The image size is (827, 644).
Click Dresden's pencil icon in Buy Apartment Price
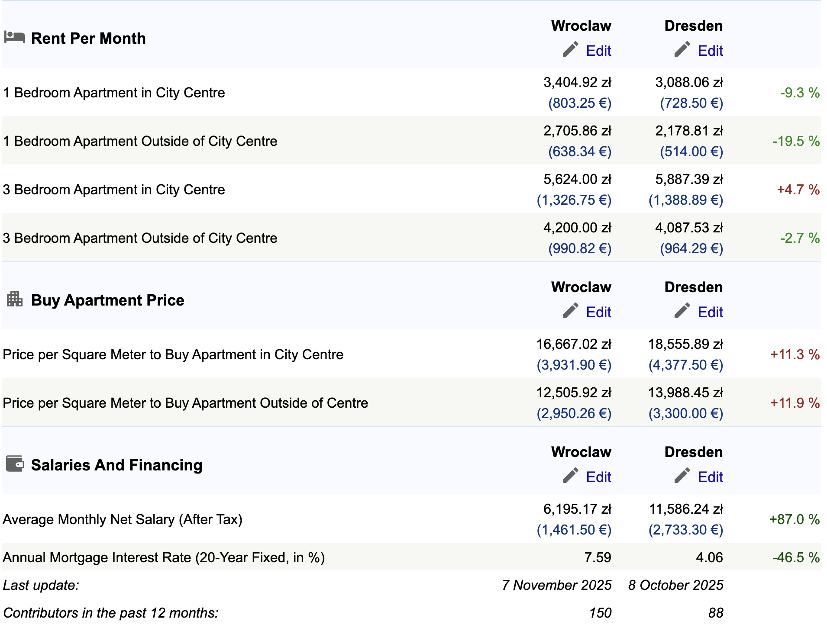click(682, 311)
